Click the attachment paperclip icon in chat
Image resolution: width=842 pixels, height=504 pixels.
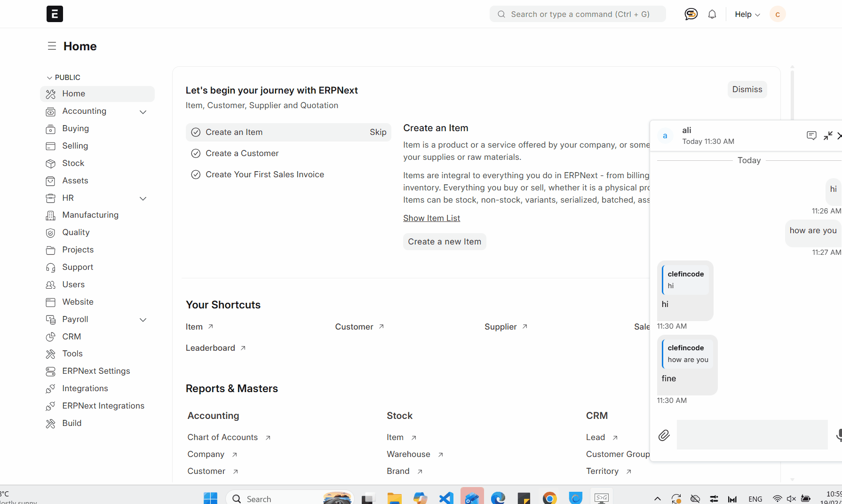tap(664, 435)
